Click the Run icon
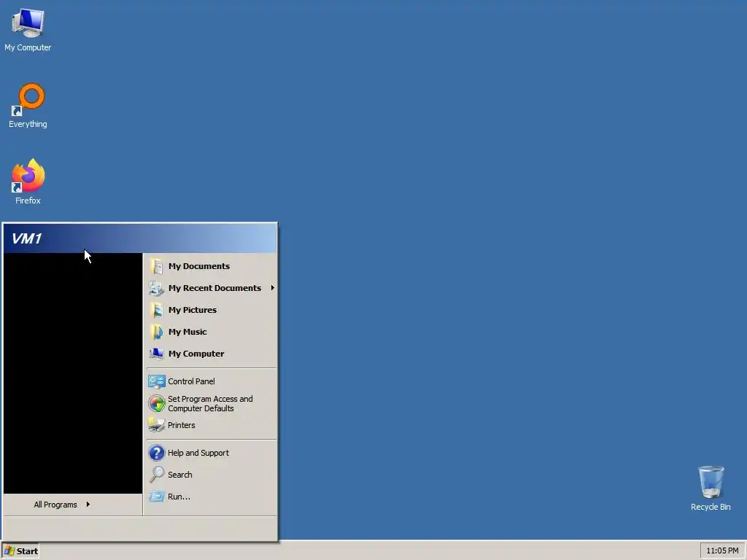 (x=156, y=497)
